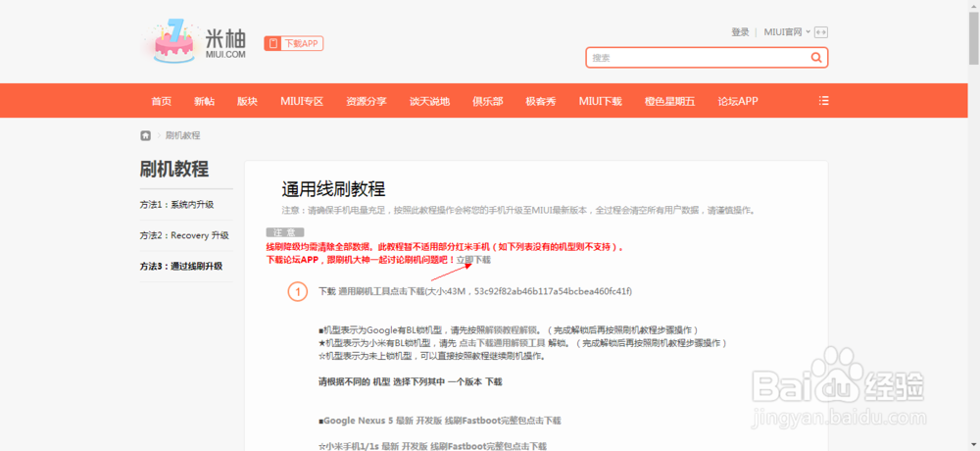Viewport: 980px width, 451px height.
Task: Click the 刷机教程 sidebar title
Action: (x=173, y=169)
